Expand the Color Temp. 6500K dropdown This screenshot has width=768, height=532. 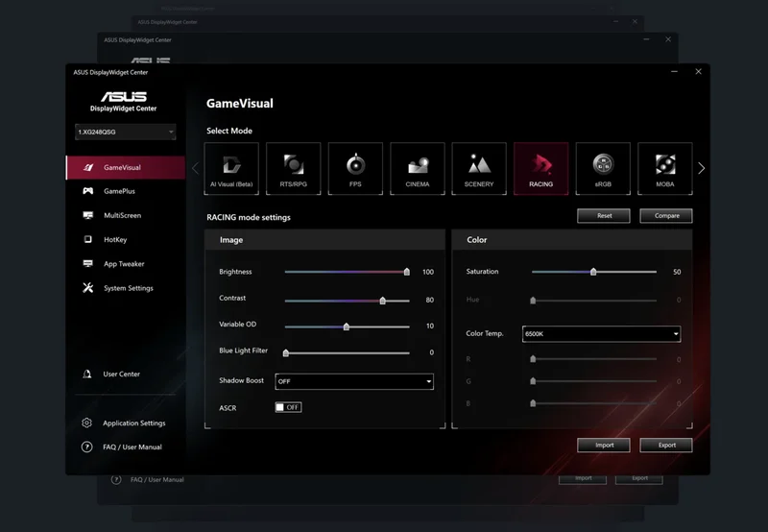click(601, 334)
